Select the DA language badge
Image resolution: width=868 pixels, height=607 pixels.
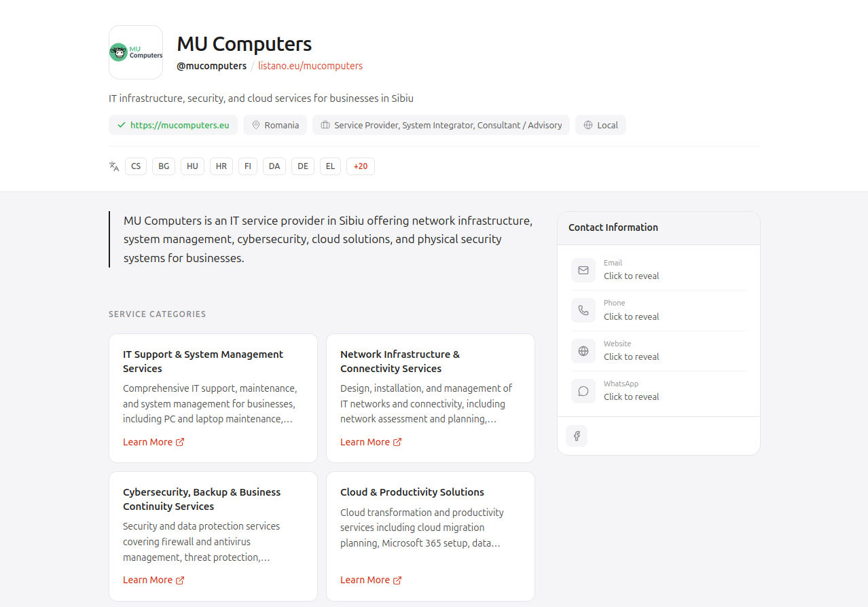pyautogui.click(x=274, y=166)
